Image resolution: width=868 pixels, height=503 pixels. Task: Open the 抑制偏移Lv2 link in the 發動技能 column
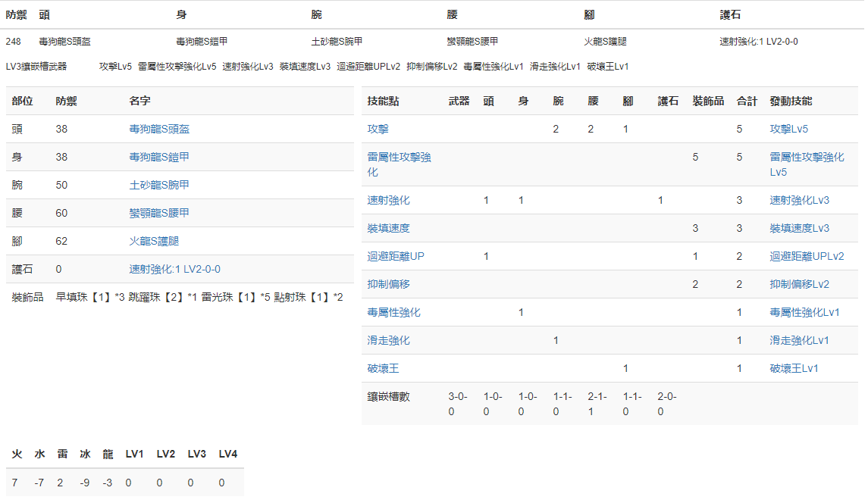[799, 285]
